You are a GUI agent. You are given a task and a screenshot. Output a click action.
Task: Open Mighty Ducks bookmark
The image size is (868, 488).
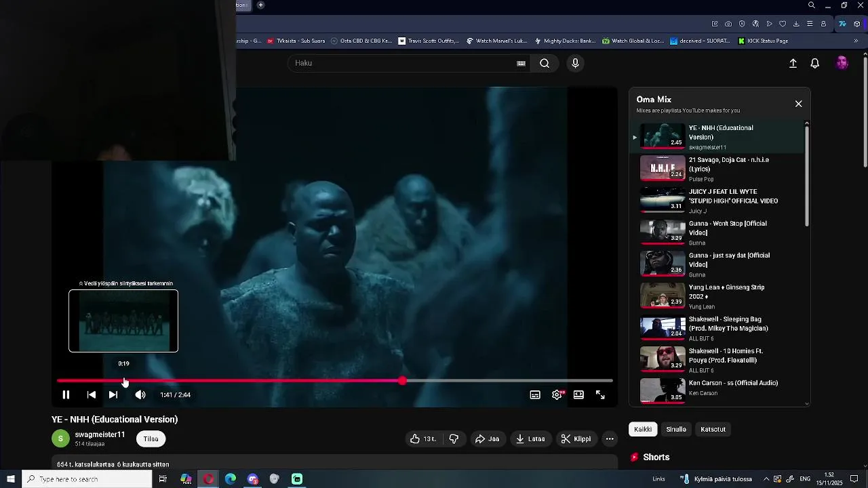(565, 41)
